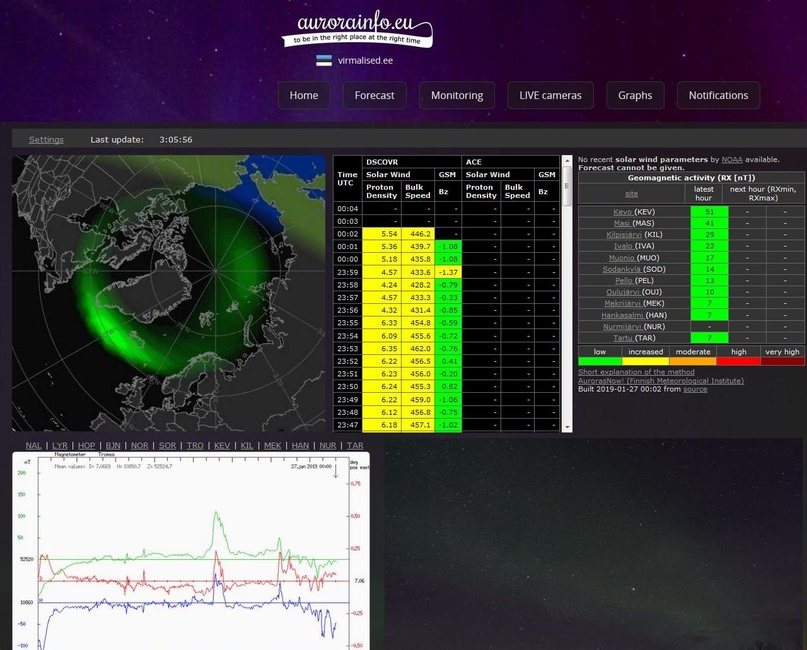
Task: Open the Ivalo station link
Action: (x=623, y=246)
